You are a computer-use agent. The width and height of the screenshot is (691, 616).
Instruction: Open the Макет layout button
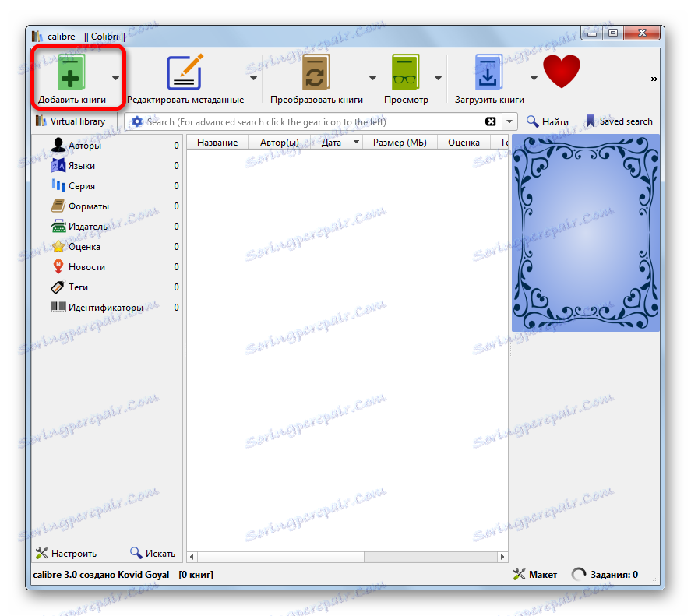[x=534, y=574]
